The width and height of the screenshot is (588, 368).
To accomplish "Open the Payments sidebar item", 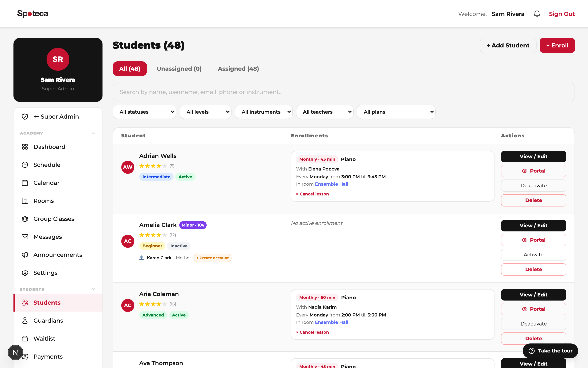I will click(58, 357).
